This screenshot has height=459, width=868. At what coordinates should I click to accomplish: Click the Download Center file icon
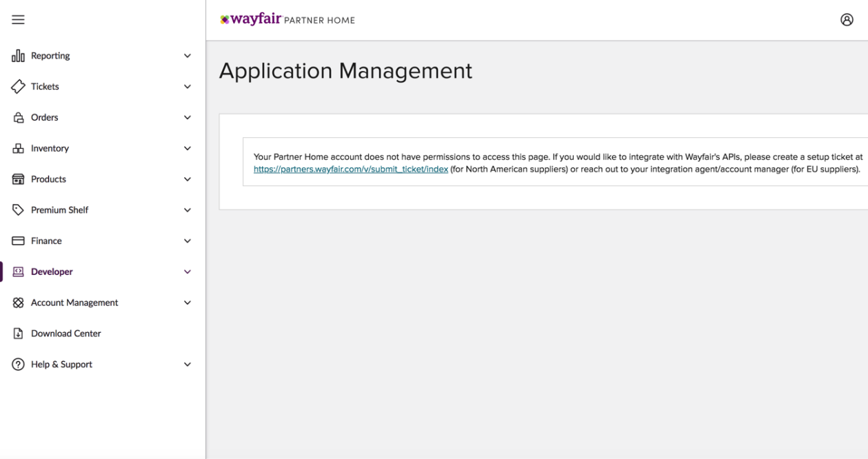[18, 334]
